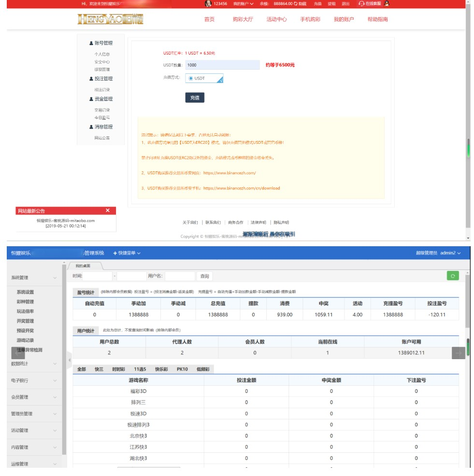Click the green refresh icon button
This screenshot has width=474, height=476.
tap(452, 276)
